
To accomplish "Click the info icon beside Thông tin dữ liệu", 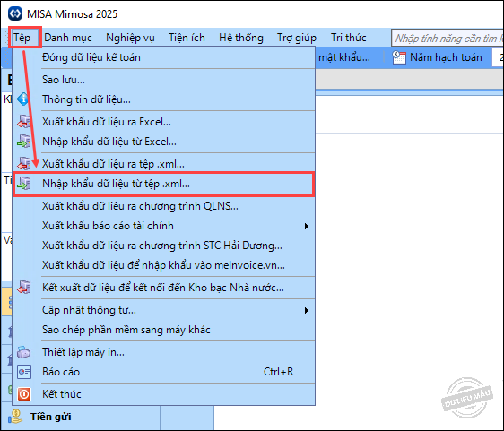I will coord(23,99).
